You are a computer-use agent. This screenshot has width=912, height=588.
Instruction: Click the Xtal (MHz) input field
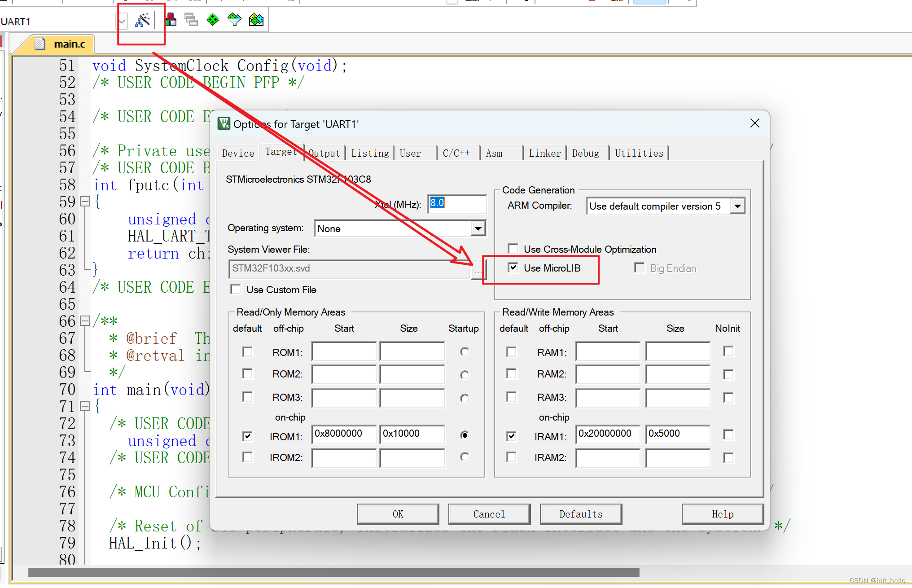click(x=456, y=204)
